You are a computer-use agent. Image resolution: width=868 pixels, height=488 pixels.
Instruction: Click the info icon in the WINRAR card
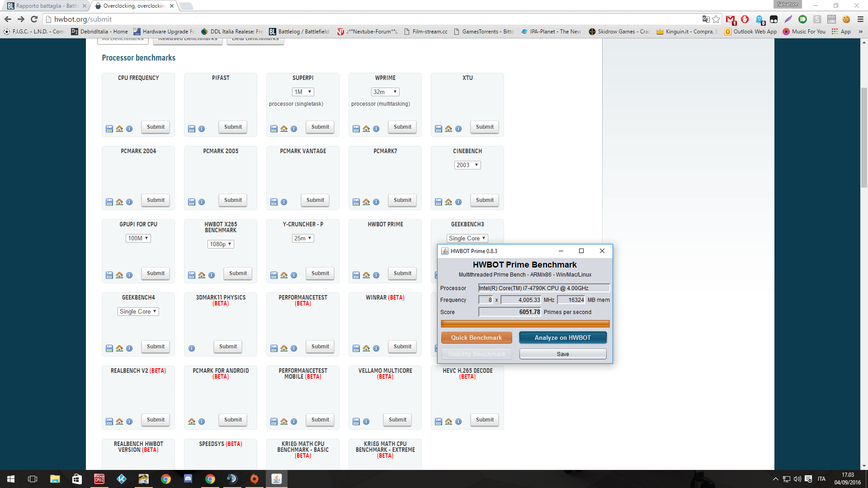(x=376, y=348)
